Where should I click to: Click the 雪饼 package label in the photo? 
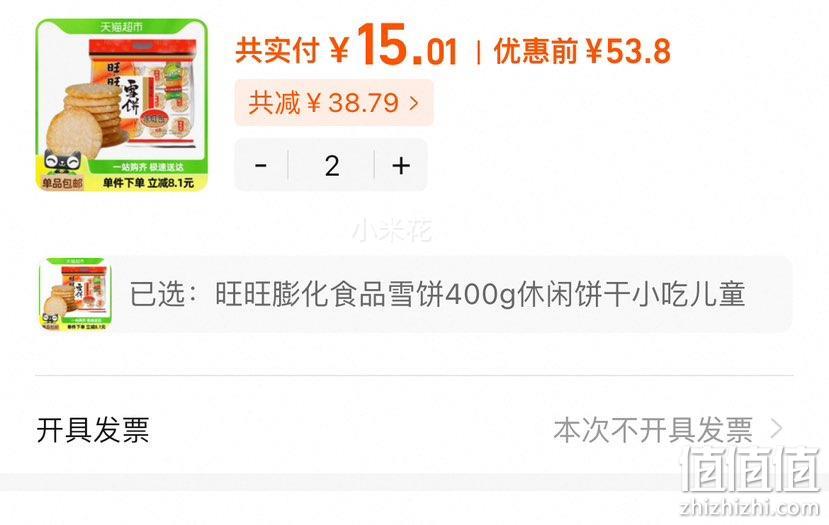pyautogui.click(x=131, y=97)
